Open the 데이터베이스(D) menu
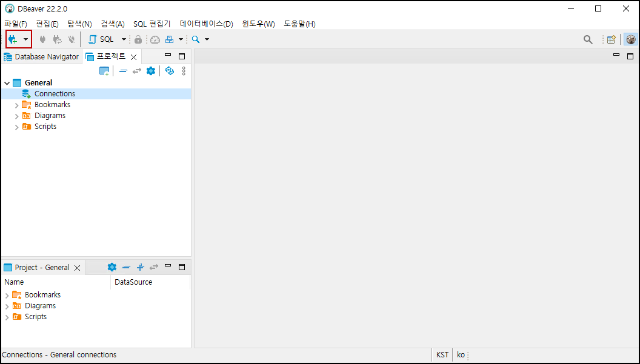 pyautogui.click(x=206, y=24)
